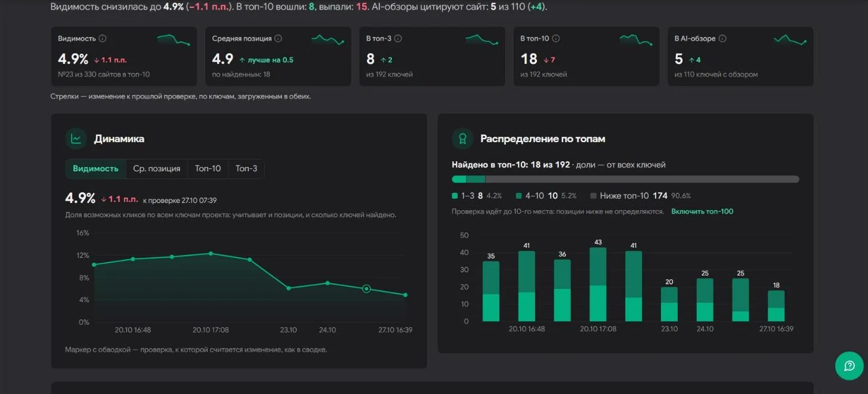Open the info tooltip for В топ-3
Image resolution: width=868 pixels, height=394 pixels.
398,38
